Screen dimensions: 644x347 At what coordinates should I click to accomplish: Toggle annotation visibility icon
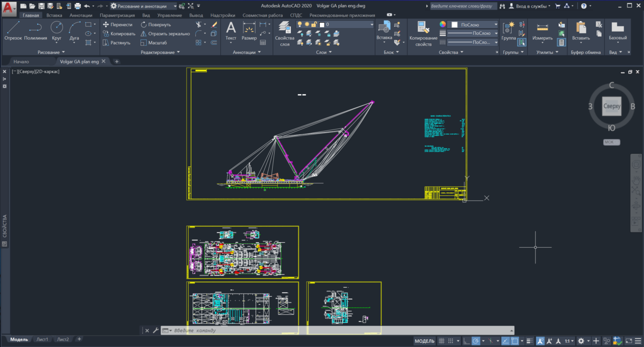click(540, 341)
